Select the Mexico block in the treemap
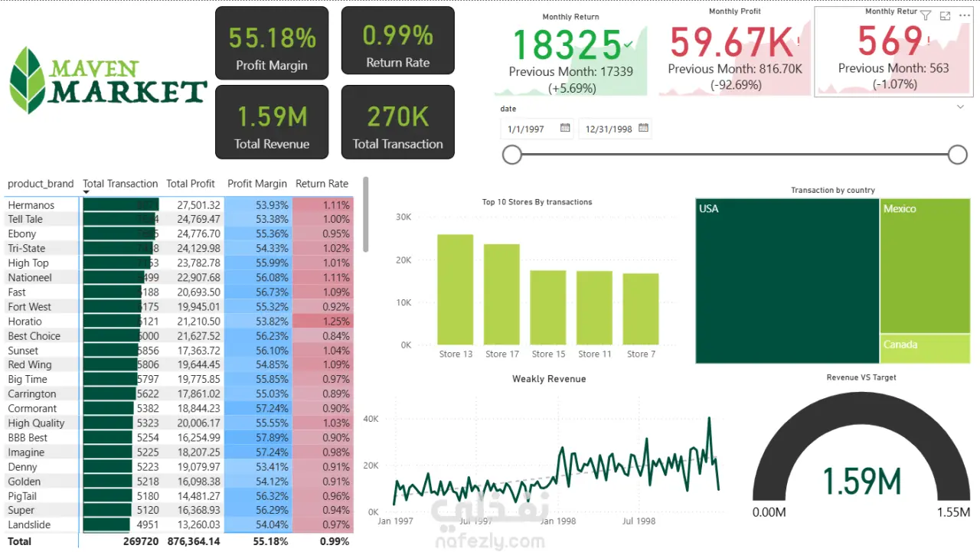This screenshot has width=980, height=552. (x=925, y=266)
